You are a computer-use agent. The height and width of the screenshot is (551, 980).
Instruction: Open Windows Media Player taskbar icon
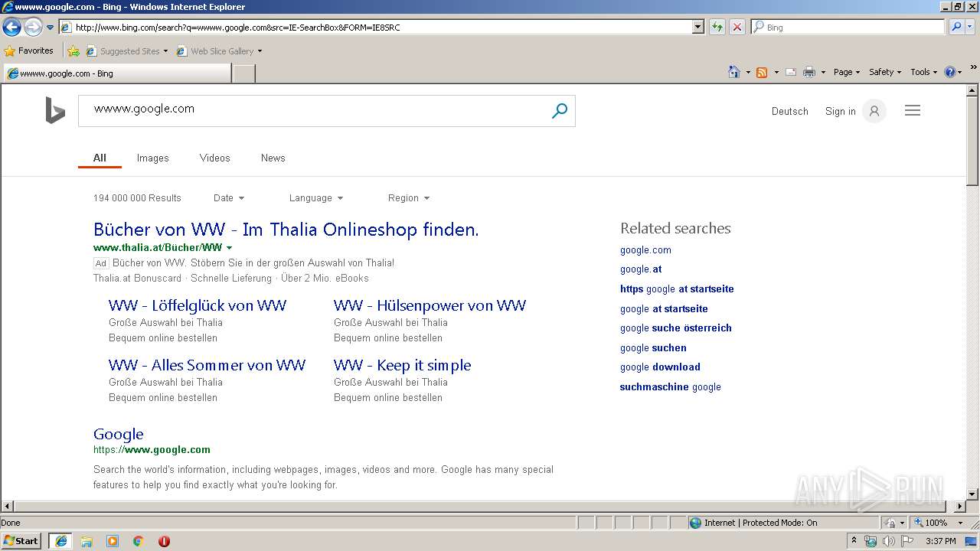pyautogui.click(x=113, y=541)
